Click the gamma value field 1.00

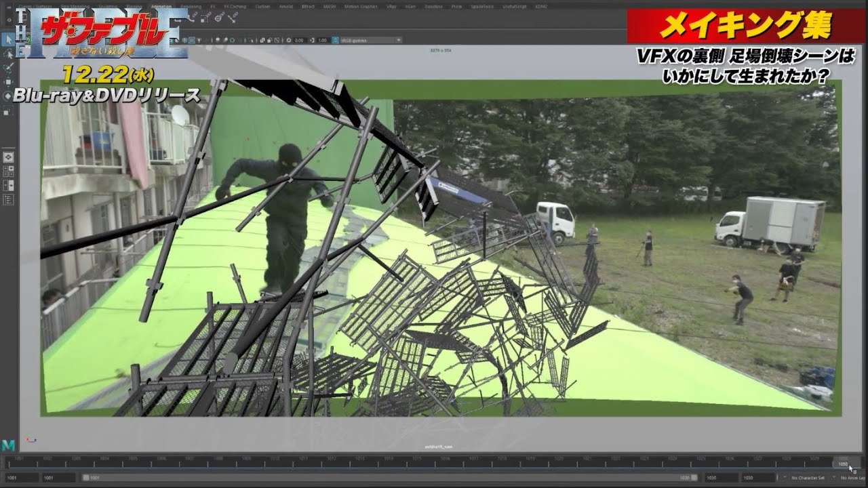(323, 40)
